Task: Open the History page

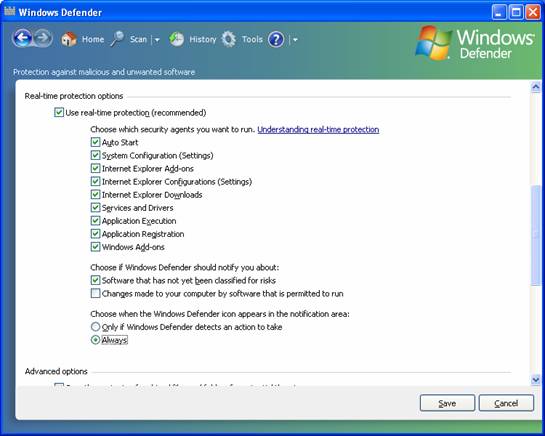Action: point(203,39)
